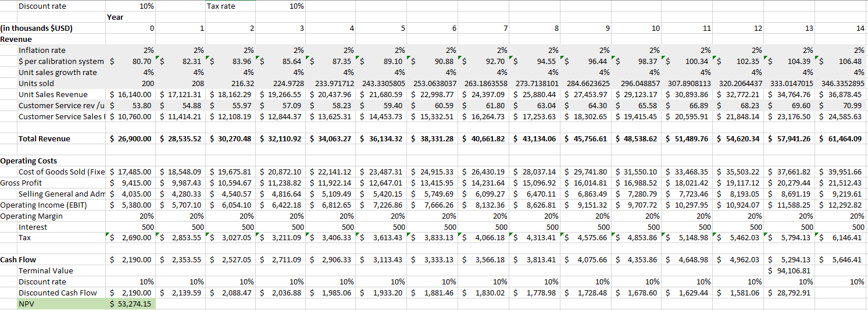Select the highlighted Tax rate label cell
868x310 pixels.
click(230, 6)
